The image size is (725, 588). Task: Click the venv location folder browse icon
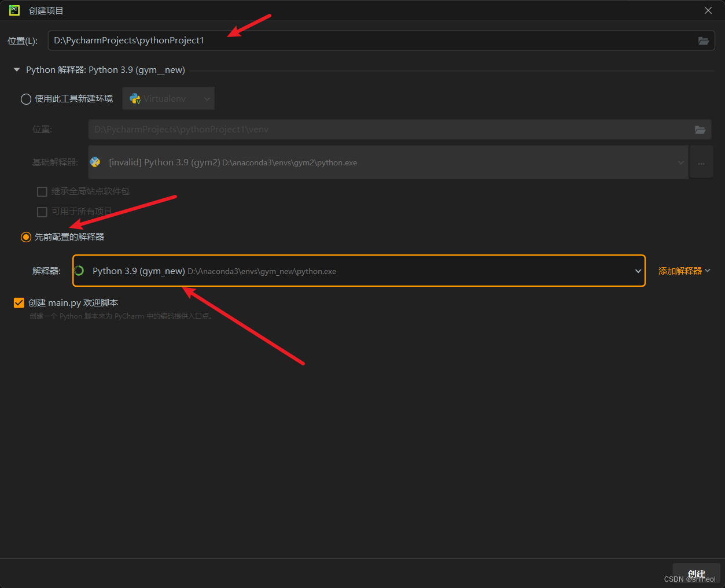[x=700, y=130]
